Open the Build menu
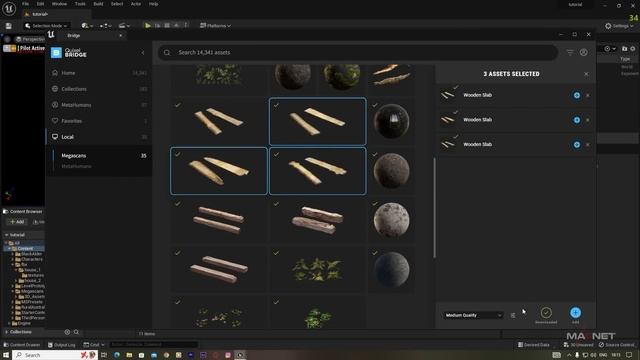This screenshot has width=640, height=360. tap(98, 4)
